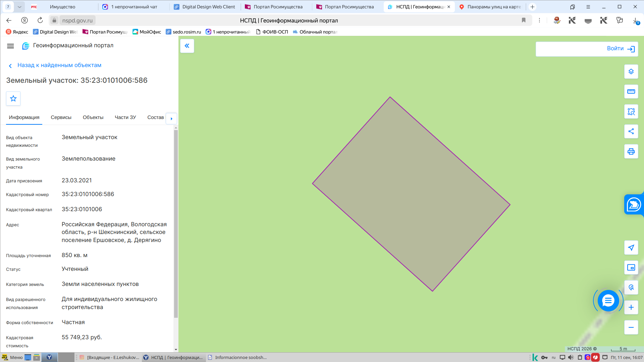Switch to the Части ЗУ tab
644x362 pixels.
[125, 117]
